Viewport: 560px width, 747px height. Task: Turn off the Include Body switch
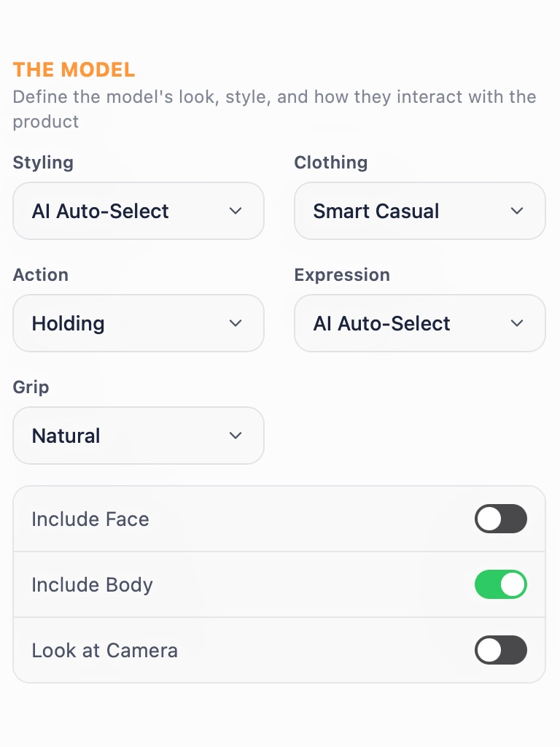coord(500,584)
